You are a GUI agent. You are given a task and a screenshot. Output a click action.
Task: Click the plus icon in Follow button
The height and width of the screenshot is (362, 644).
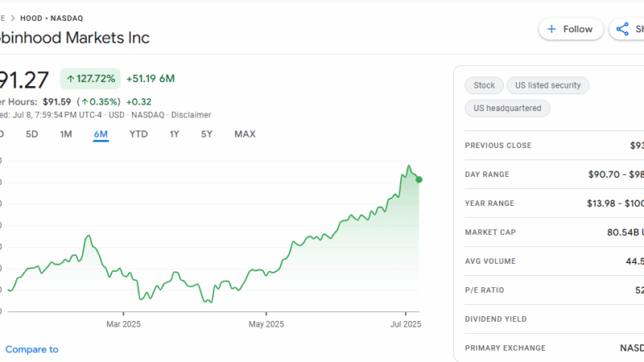coord(551,29)
